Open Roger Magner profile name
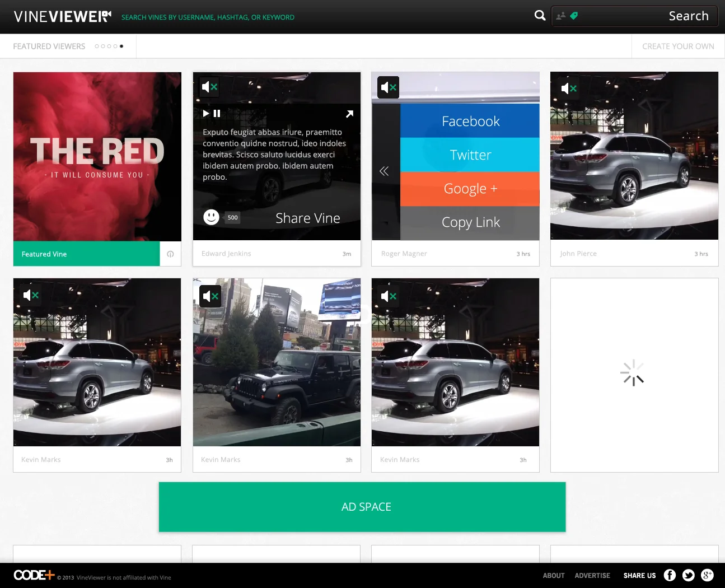The width and height of the screenshot is (725, 588). coord(404,254)
